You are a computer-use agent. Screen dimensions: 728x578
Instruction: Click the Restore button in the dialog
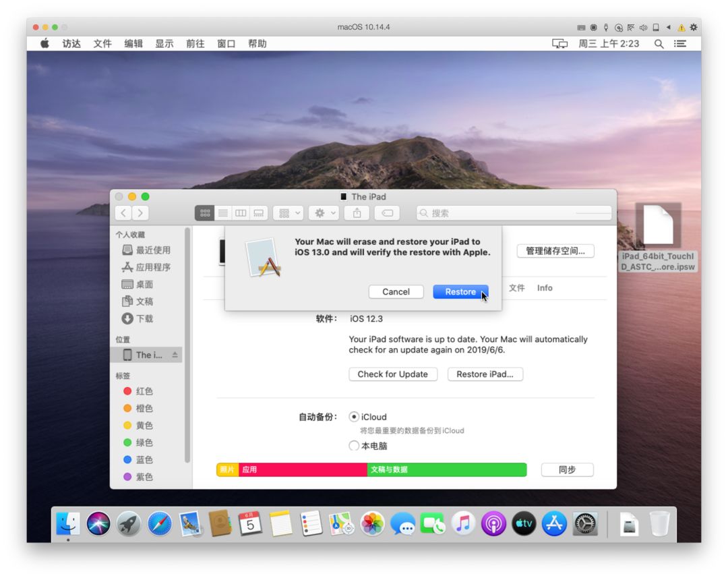[x=460, y=291]
